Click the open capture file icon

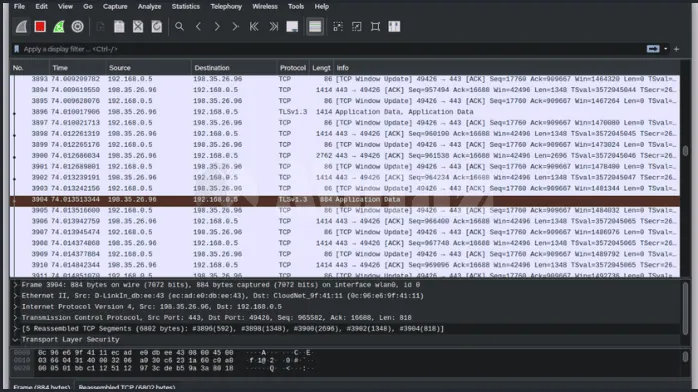[x=101, y=27]
